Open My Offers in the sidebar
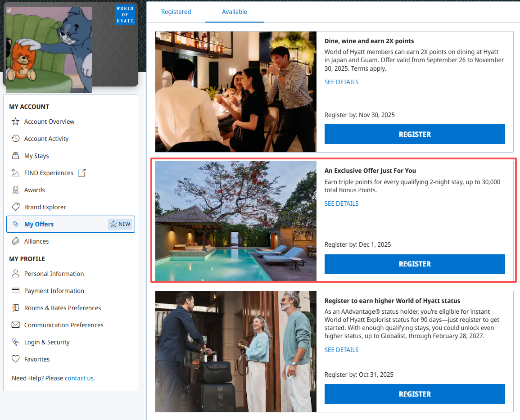The width and height of the screenshot is (520, 420). coord(39,224)
